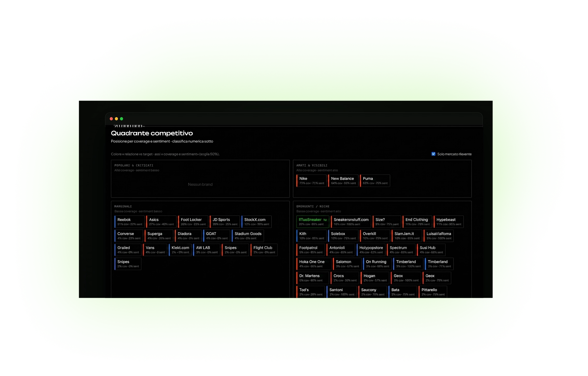Open the Footpatrol chip
The height and width of the screenshot is (376, 588).
tap(311, 250)
